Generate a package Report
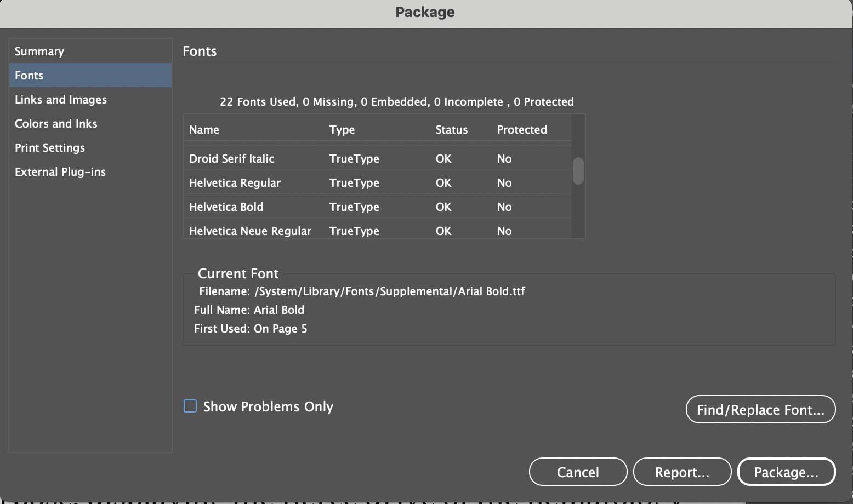The width and height of the screenshot is (853, 504). 682,472
